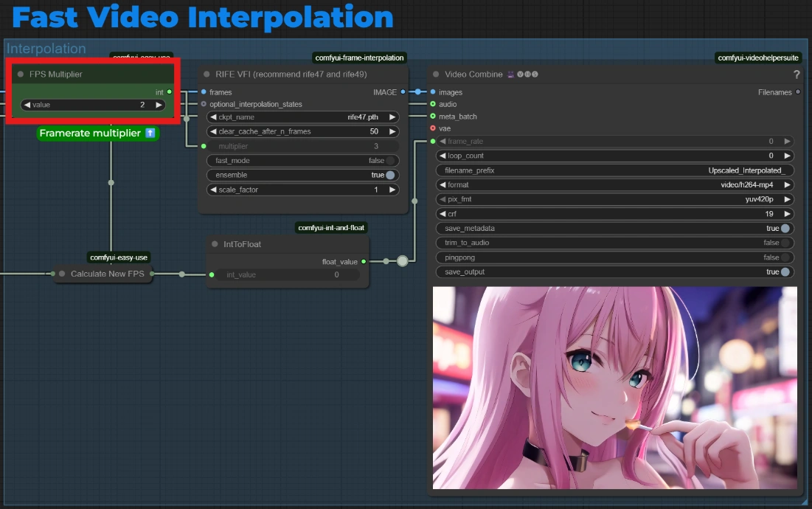Decrease loop_count with its left arrow

(x=443, y=156)
